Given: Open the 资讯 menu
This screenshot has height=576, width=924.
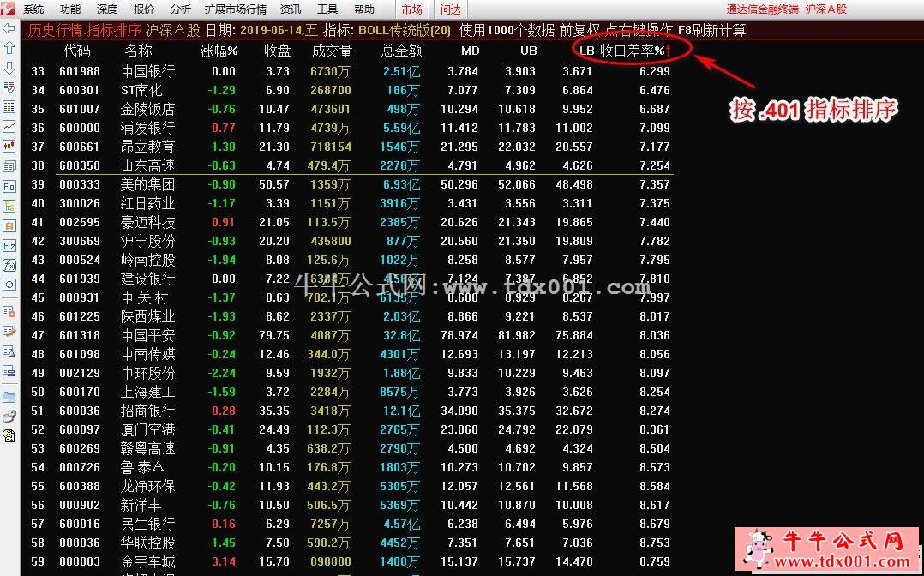Looking at the screenshot, I should [291, 9].
